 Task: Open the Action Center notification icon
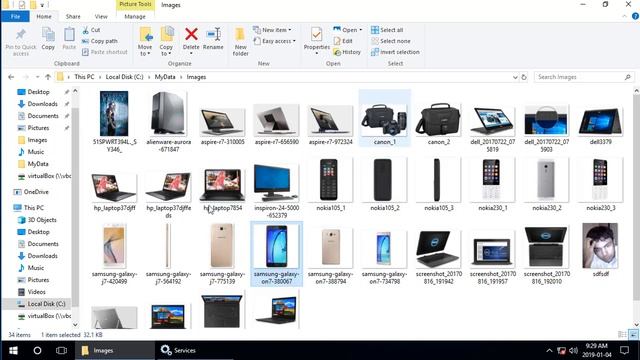point(624,350)
